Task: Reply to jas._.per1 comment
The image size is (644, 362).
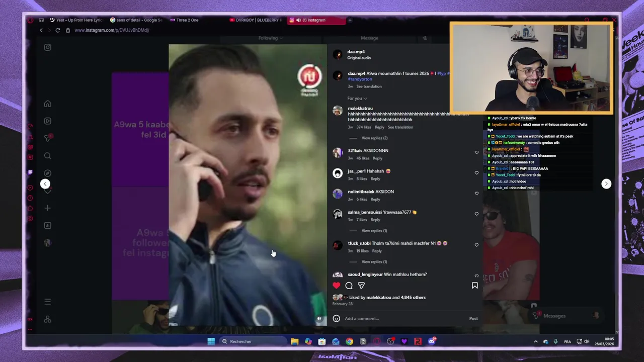Action: coord(375,179)
